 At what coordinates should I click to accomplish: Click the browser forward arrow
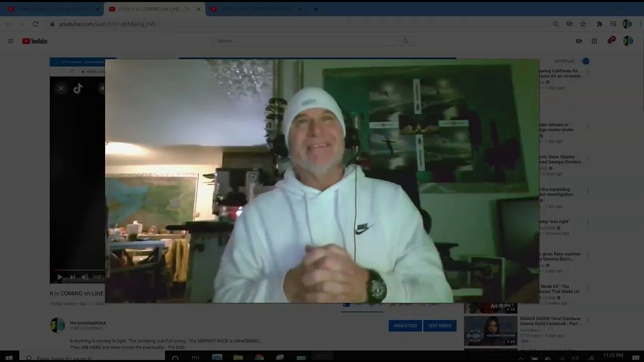coord(22,24)
